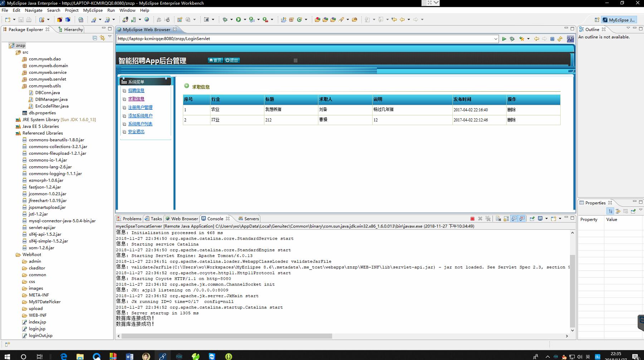The width and height of the screenshot is (644, 360).
Task: Click the Last Edit Location toolbar icon
Action: click(394, 20)
